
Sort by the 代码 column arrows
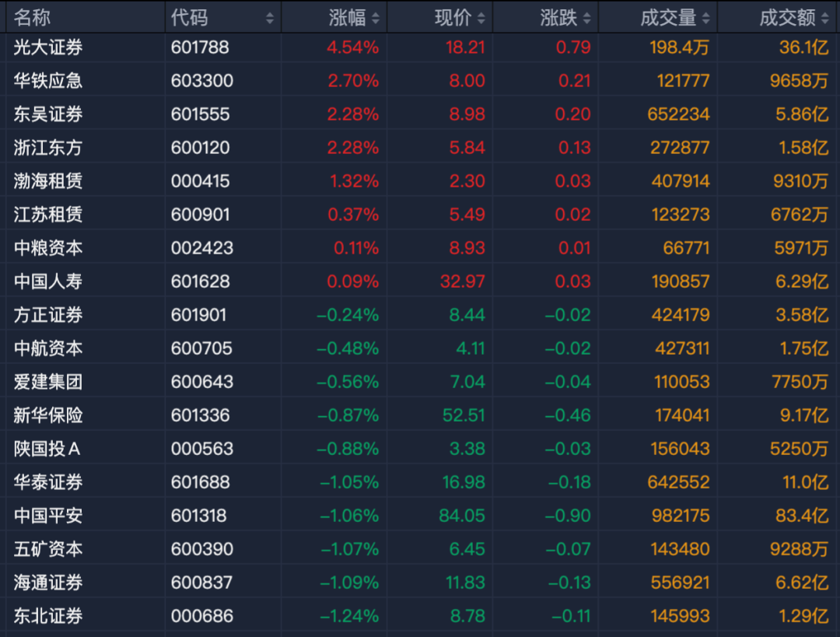click(x=269, y=18)
